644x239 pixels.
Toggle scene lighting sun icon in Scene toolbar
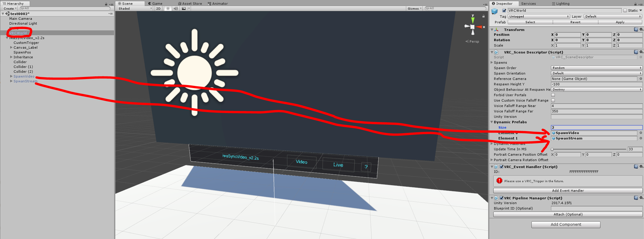point(168,8)
